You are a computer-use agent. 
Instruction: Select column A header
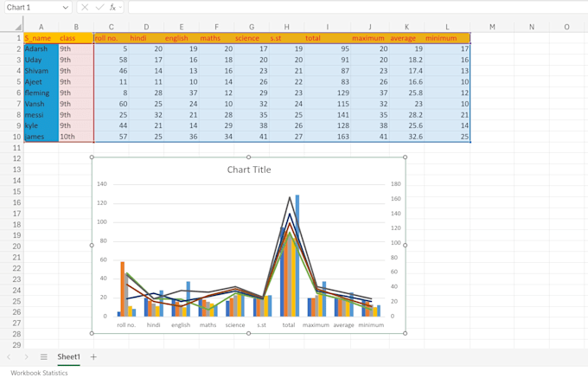click(41, 27)
